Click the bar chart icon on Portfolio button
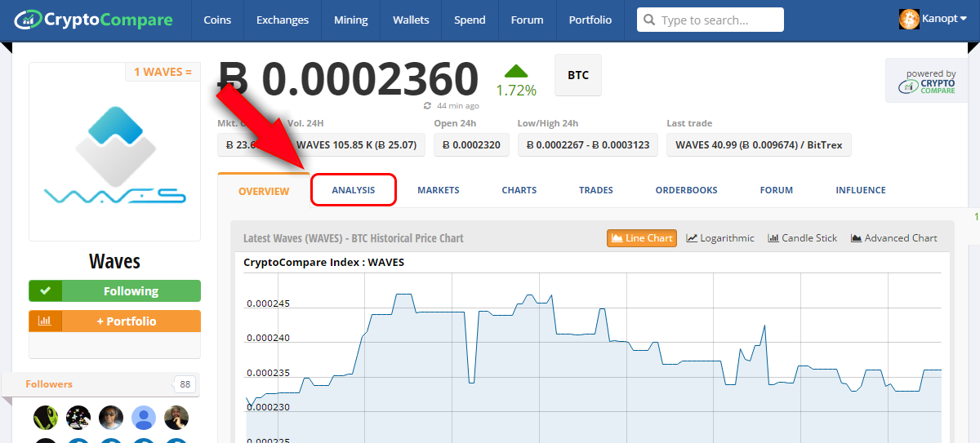 pos(45,321)
